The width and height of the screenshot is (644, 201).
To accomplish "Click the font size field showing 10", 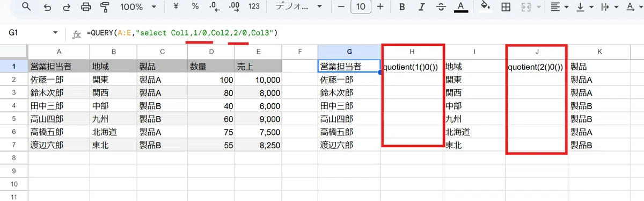I will [361, 7].
